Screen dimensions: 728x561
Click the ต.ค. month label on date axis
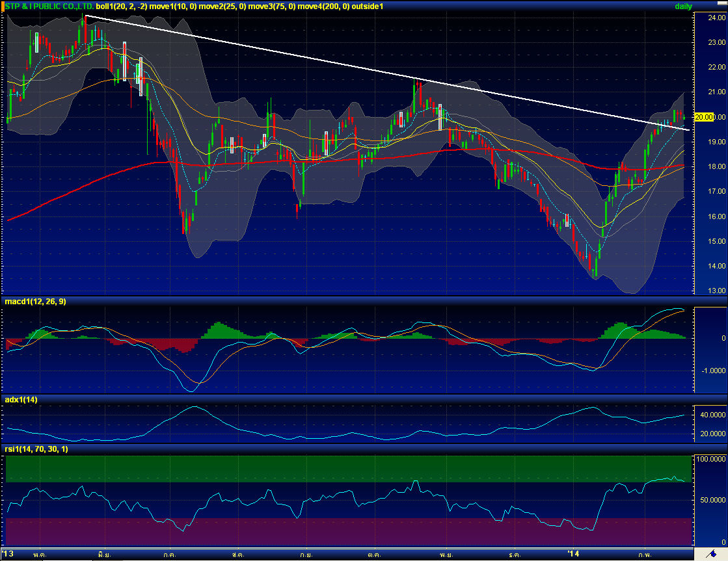tap(374, 554)
